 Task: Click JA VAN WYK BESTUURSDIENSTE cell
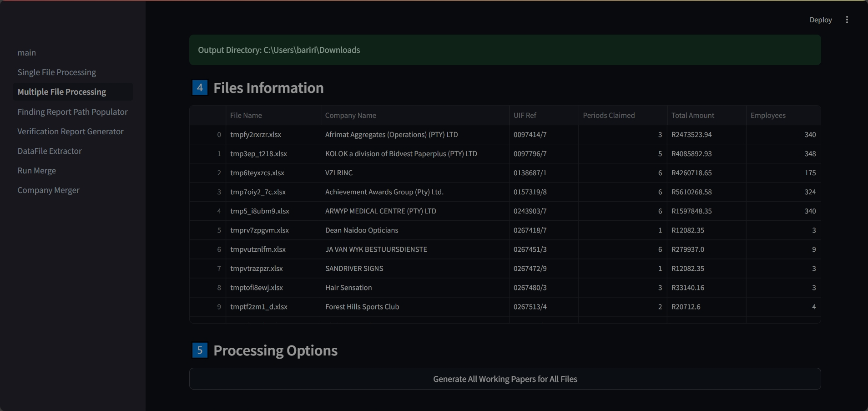415,249
